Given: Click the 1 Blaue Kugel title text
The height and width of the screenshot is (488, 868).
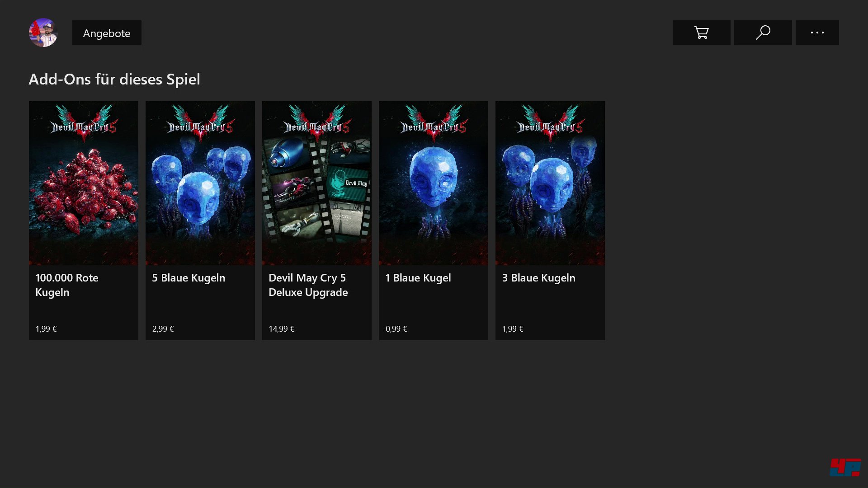Looking at the screenshot, I should point(418,278).
